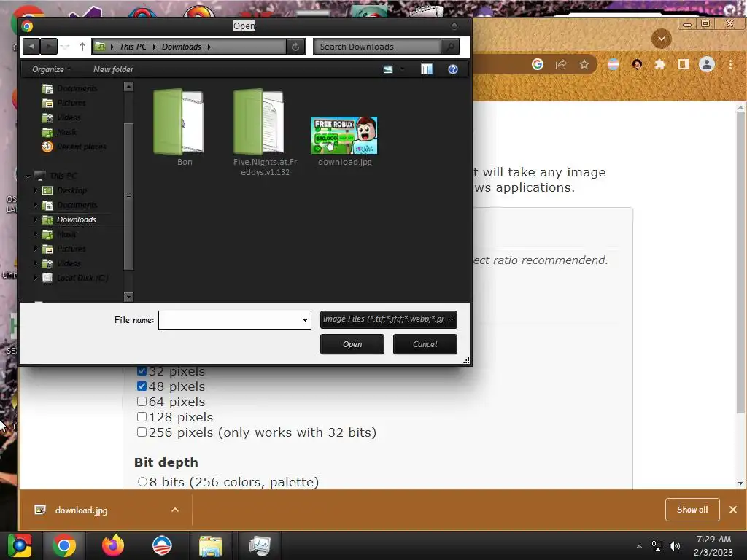
Task: Open the view options dropdown arrow
Action: (x=403, y=69)
